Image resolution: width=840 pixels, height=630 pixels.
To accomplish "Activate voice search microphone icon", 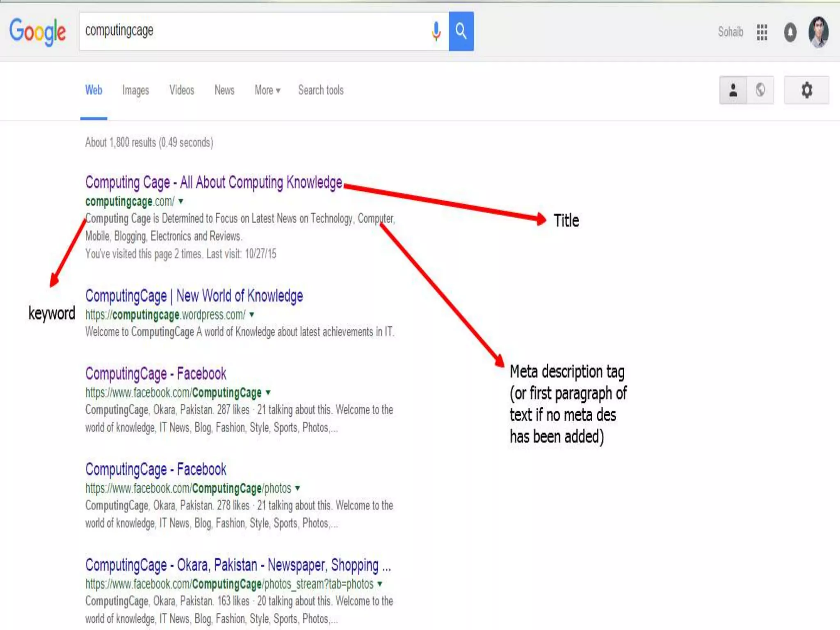I will pyautogui.click(x=436, y=31).
